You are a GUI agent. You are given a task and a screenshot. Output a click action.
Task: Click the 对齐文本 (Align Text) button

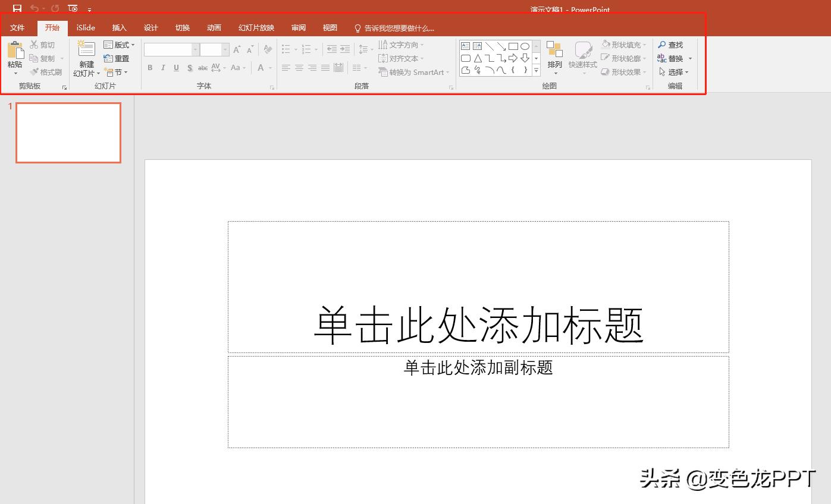(400, 58)
